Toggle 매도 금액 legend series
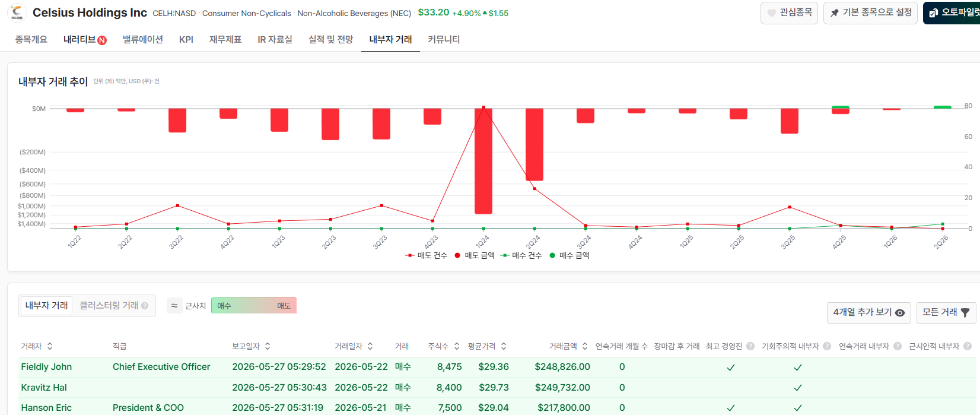This screenshot has width=980, height=415. coord(475,255)
